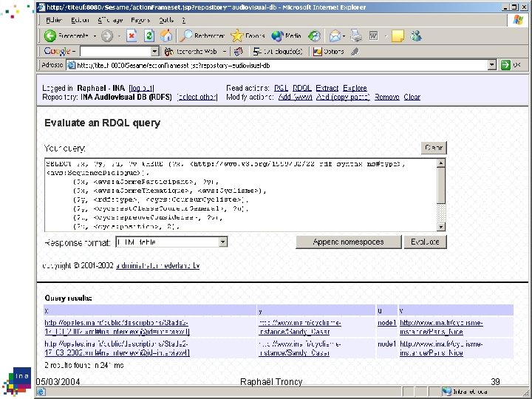Open the Mail envelope icon
The image size is (532, 399).
[335, 35]
